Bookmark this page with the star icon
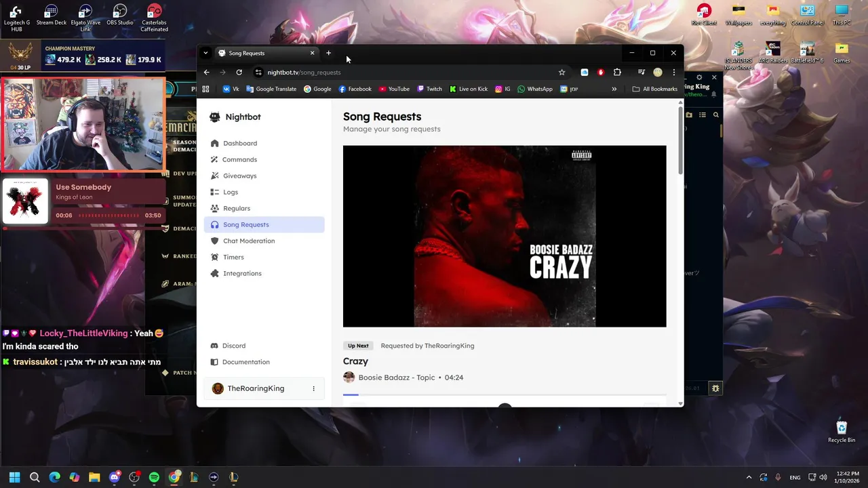 pos(561,72)
